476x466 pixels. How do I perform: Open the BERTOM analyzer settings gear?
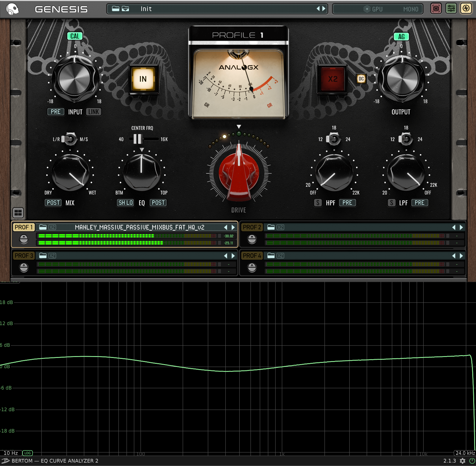[462, 461]
